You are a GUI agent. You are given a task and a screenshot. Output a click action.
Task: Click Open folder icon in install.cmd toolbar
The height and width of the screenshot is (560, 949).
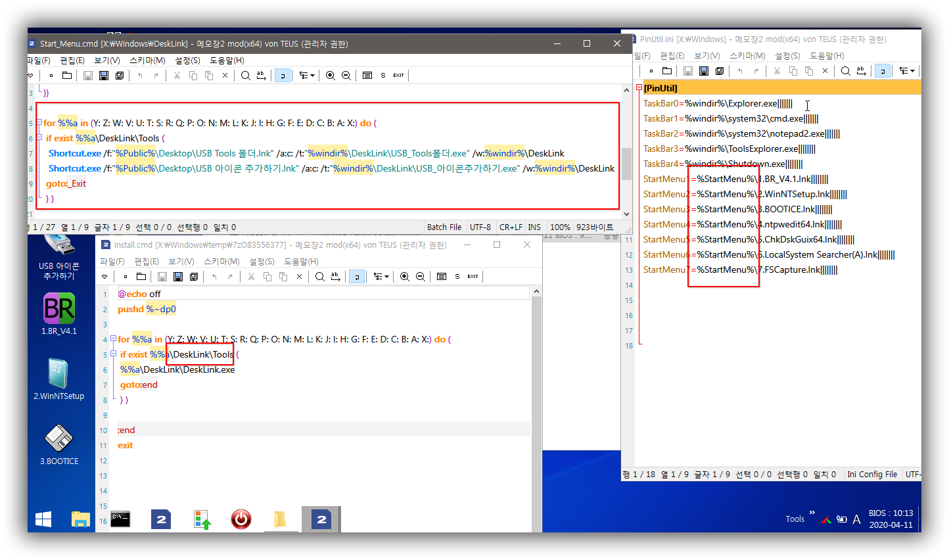click(x=141, y=277)
